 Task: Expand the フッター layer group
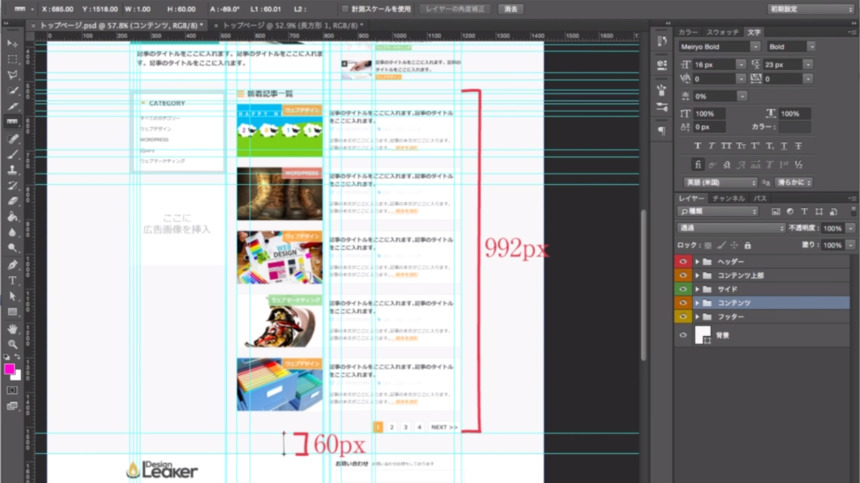tap(697, 316)
